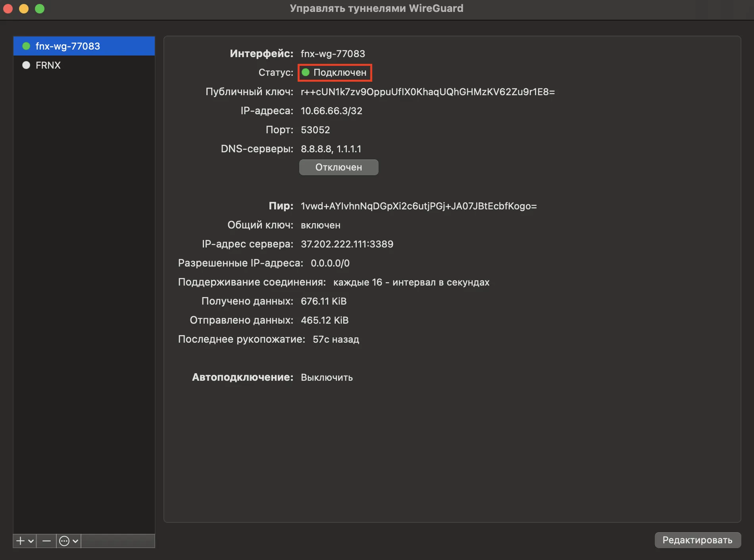Click the port value 53052
754x560 pixels.
(315, 130)
